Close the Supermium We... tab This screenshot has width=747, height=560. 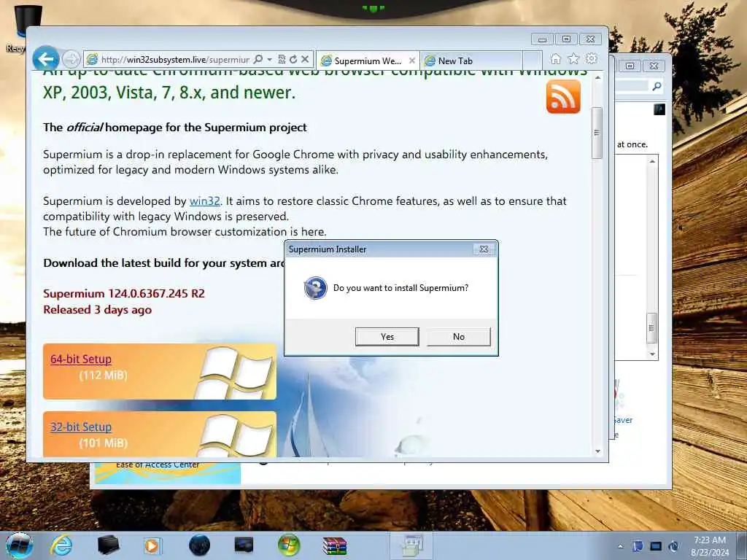pyautogui.click(x=412, y=61)
